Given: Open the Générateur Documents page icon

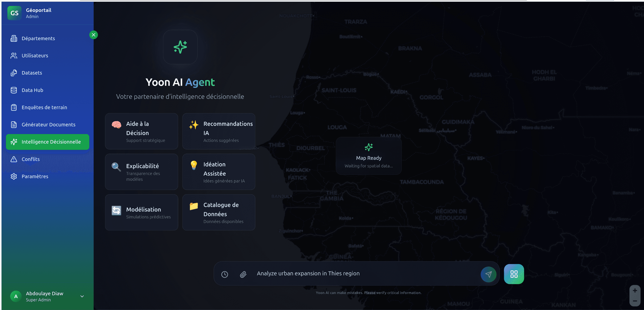Looking at the screenshot, I should point(14,124).
